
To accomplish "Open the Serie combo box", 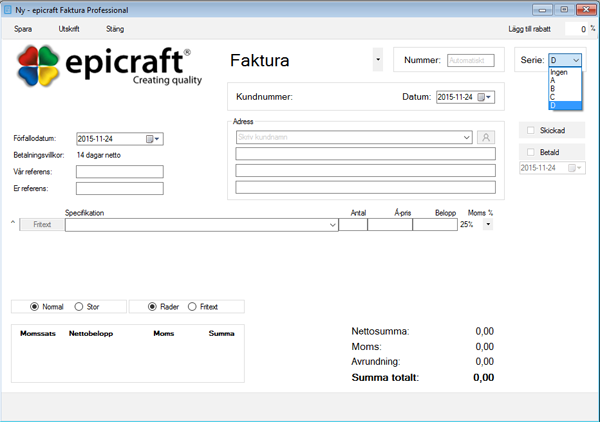I will pyautogui.click(x=565, y=60).
